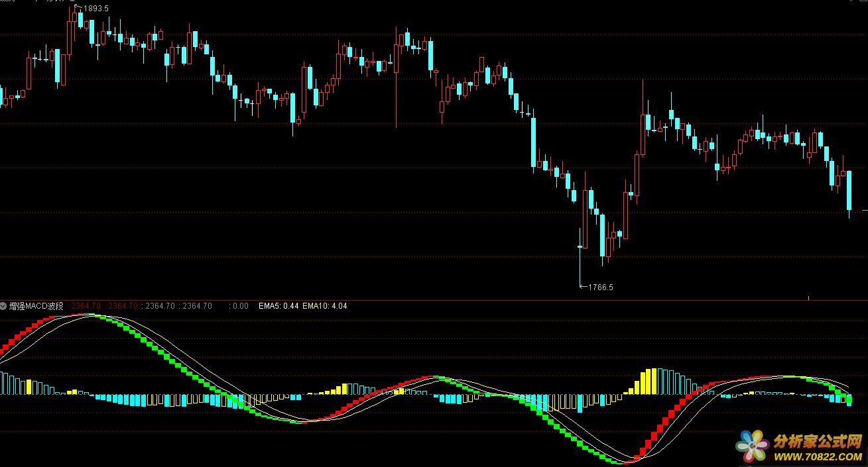Click the 1893.5 high price label

click(x=96, y=8)
